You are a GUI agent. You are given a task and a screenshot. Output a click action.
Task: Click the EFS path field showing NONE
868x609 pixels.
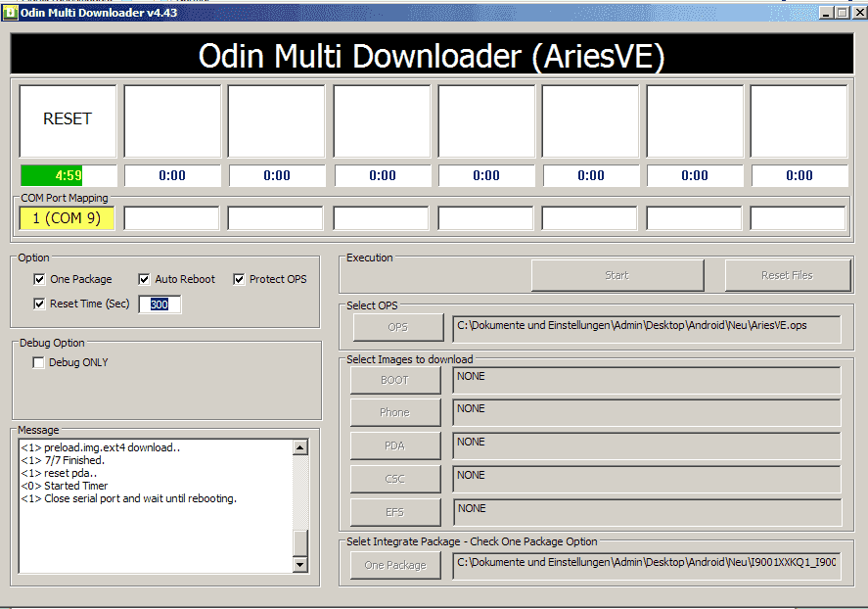pyautogui.click(x=647, y=512)
